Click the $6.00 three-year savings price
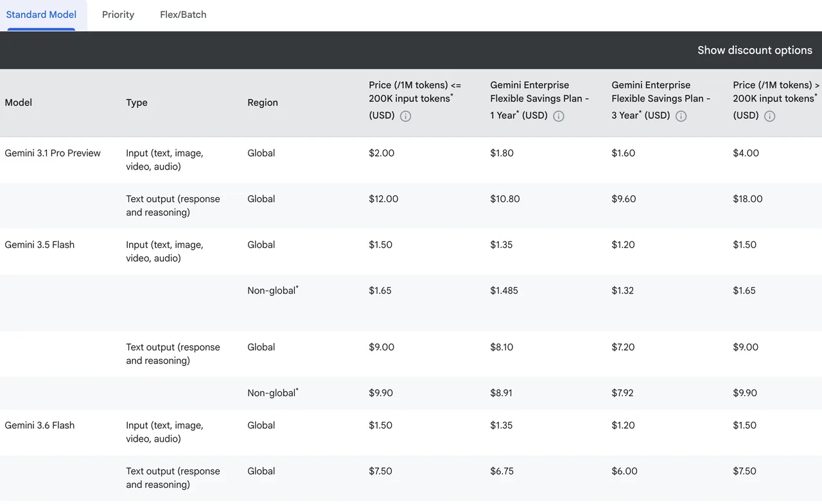Viewport: 822px width, 504px height. coord(624,471)
